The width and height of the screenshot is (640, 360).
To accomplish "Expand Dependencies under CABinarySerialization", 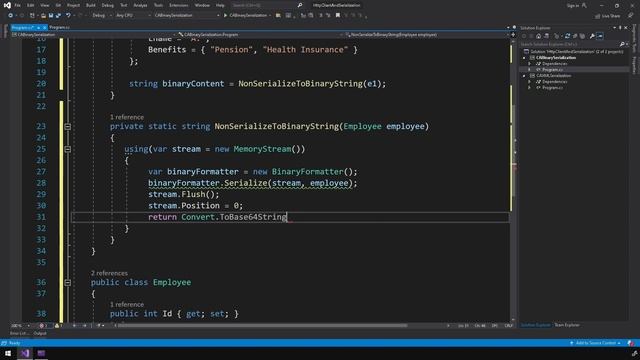I will click(x=529, y=64).
